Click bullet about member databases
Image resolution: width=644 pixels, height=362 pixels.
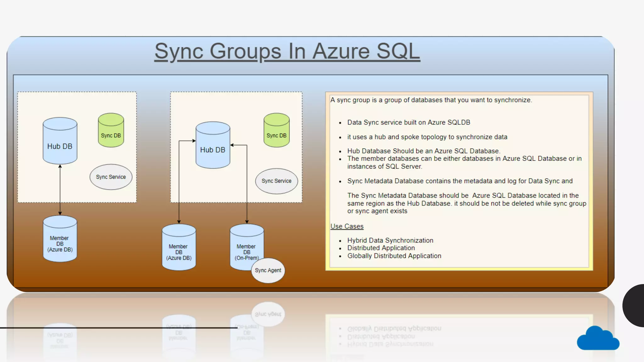pyautogui.click(x=464, y=162)
